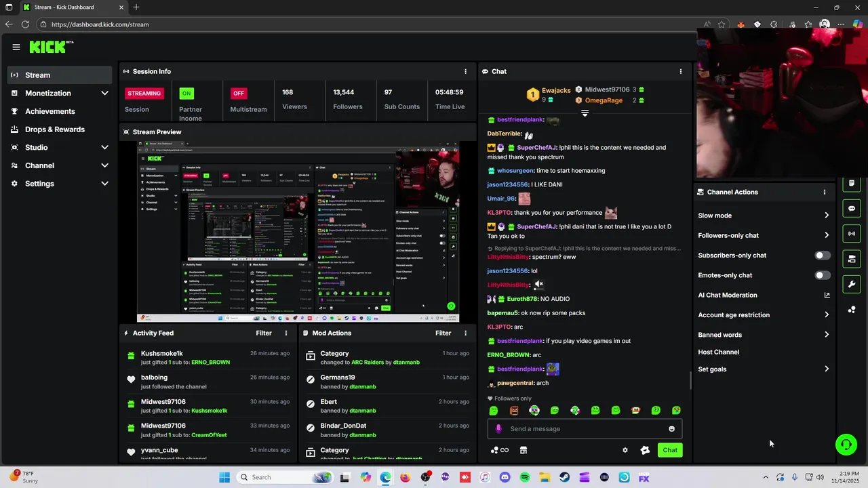Open Achievements in the sidebar
This screenshot has width=868, height=488.
(60, 111)
